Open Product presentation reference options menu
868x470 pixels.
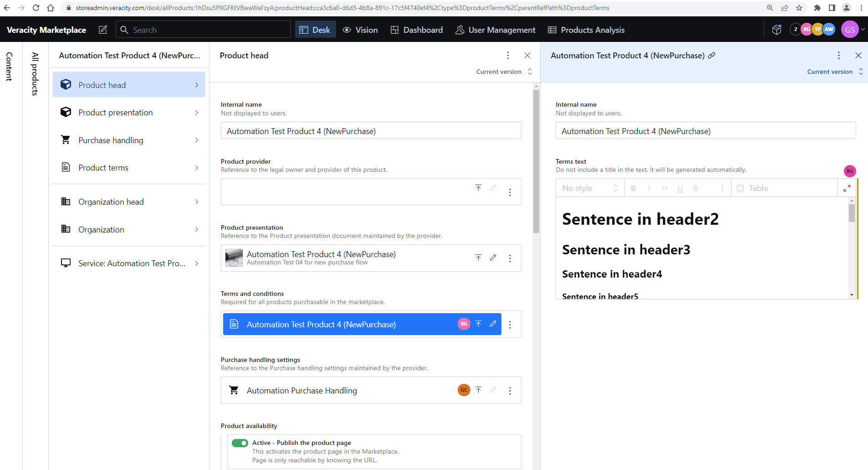[510, 258]
